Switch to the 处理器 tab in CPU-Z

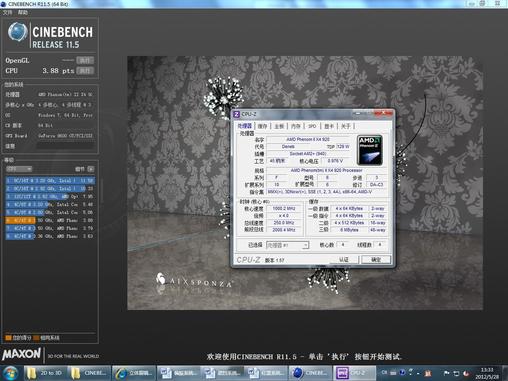pyautogui.click(x=245, y=126)
